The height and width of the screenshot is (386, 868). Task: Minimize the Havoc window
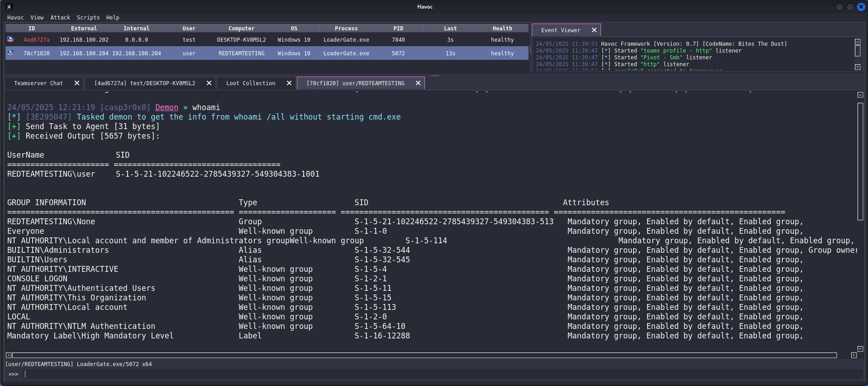point(839,7)
